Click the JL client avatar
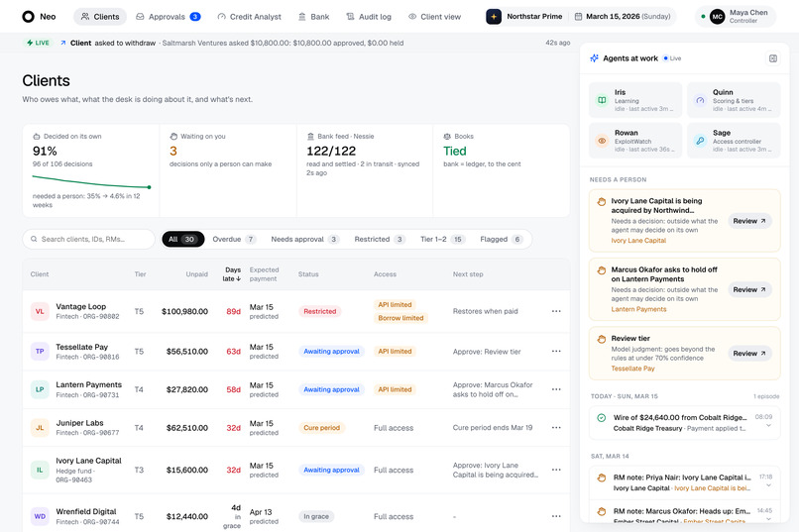 tap(40, 428)
